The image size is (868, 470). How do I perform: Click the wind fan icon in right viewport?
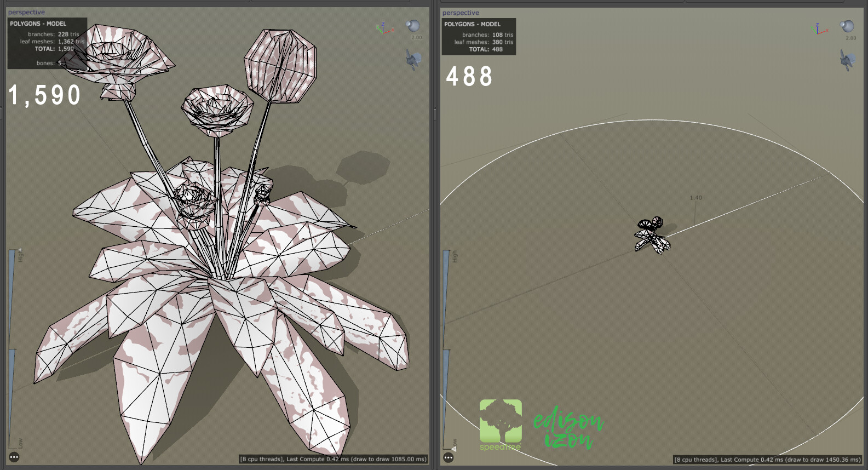[848, 60]
